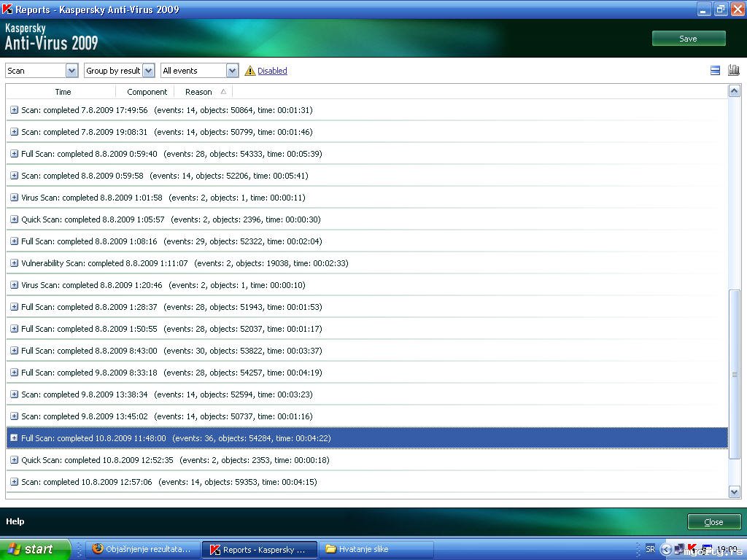747x560 pixels.
Task: Expand Scan completed 9.8.2009 13:38:34 row
Action: (x=15, y=394)
